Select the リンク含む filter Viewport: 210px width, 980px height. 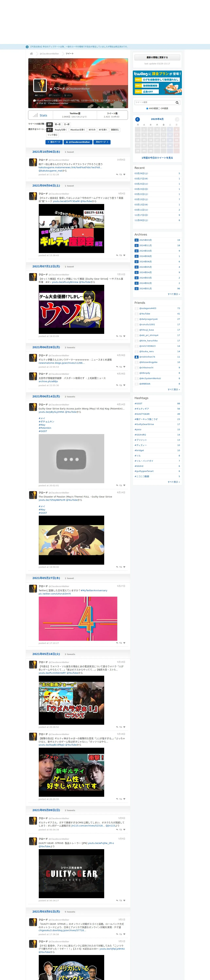pos(53,135)
